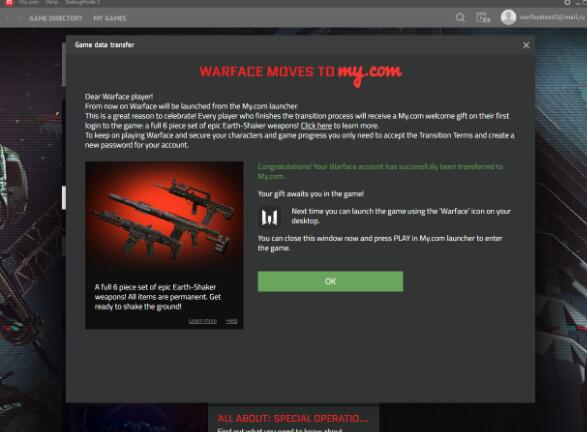Click the search magnifier icon
587x432 pixels.
coord(460,18)
